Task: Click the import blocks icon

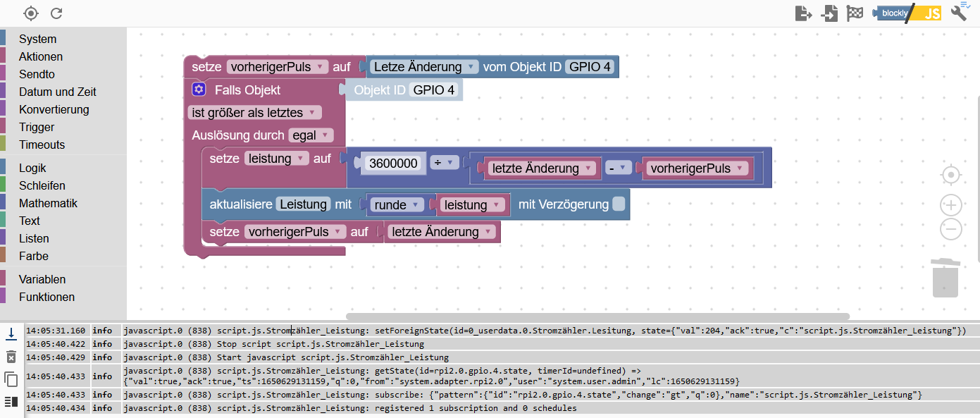Action: pyautogui.click(x=829, y=13)
